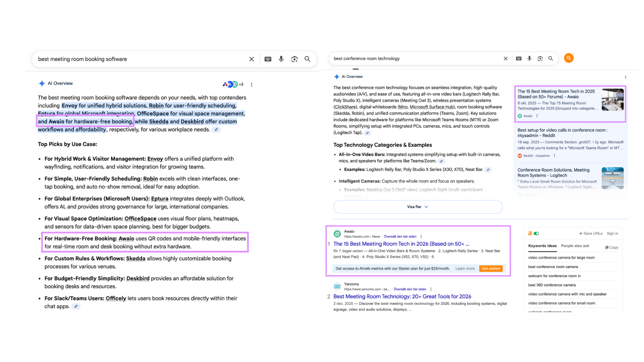Viewport: 644px width, 362px height.
Task: Start voice search in right search bar
Action: click(530, 58)
